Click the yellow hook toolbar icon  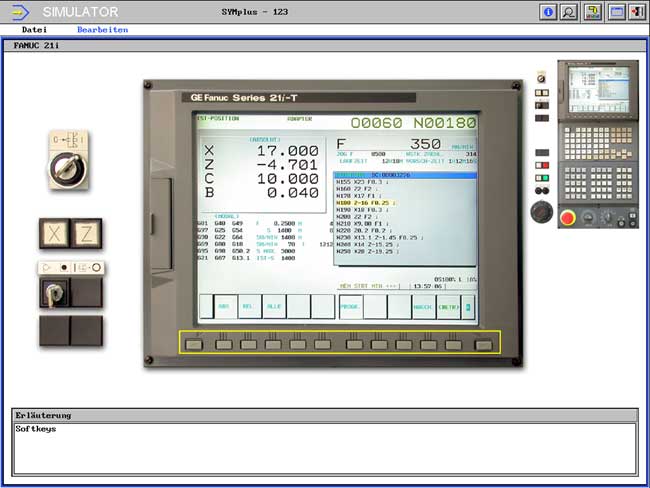pyautogui.click(x=593, y=12)
